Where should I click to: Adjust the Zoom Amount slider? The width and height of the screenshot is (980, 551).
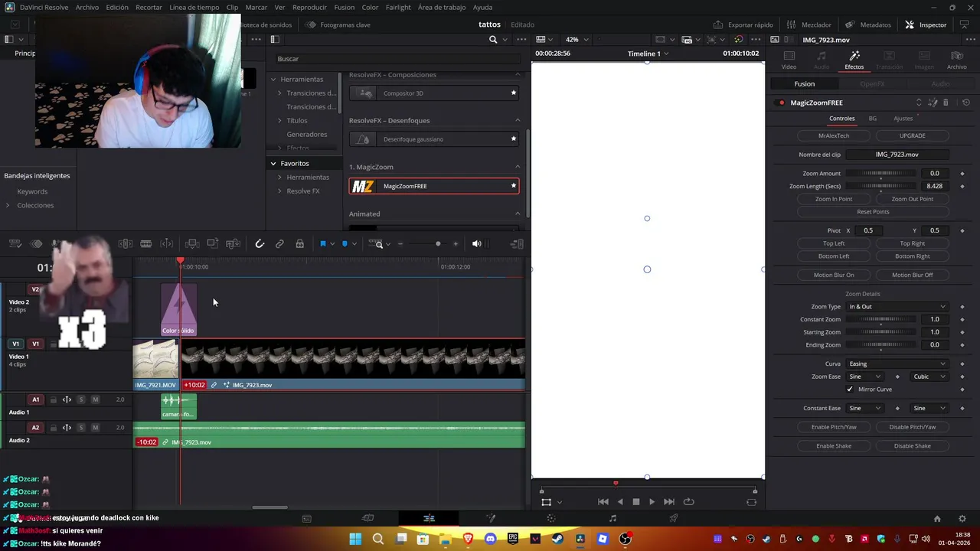881,174
